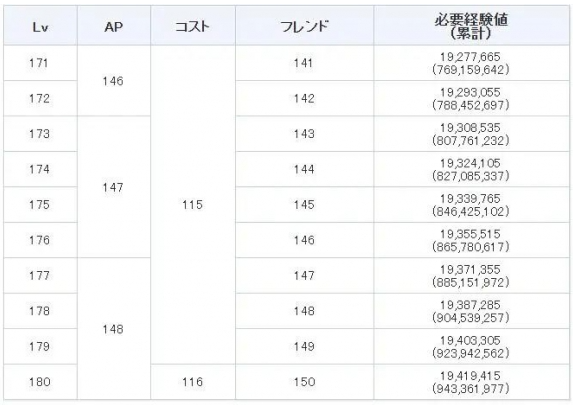Viewport: 573px width, 405px height.
Task: Click the cost 115 cell
Action: click(193, 205)
